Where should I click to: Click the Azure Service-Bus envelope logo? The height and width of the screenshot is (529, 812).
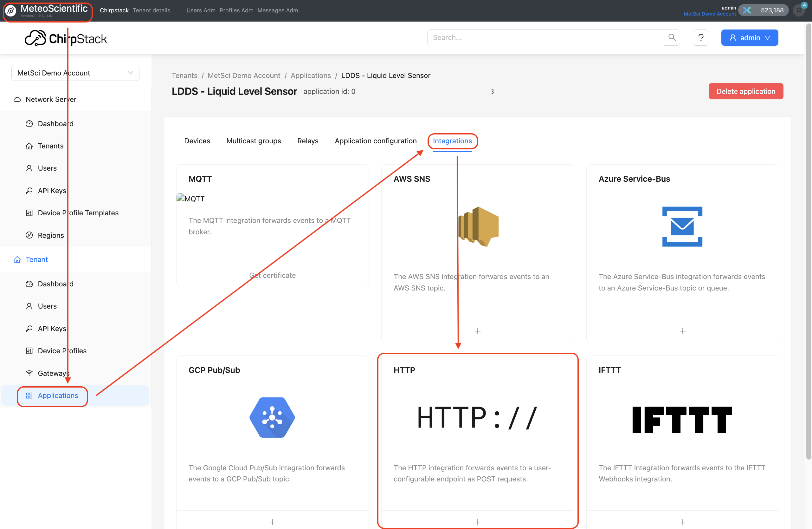[x=682, y=227]
